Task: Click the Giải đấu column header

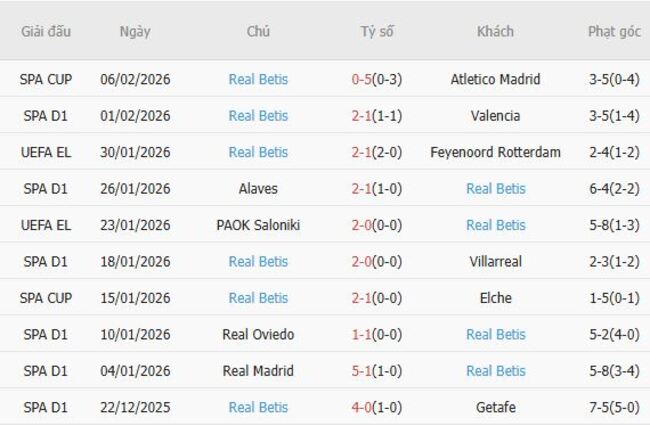Action: point(46,31)
